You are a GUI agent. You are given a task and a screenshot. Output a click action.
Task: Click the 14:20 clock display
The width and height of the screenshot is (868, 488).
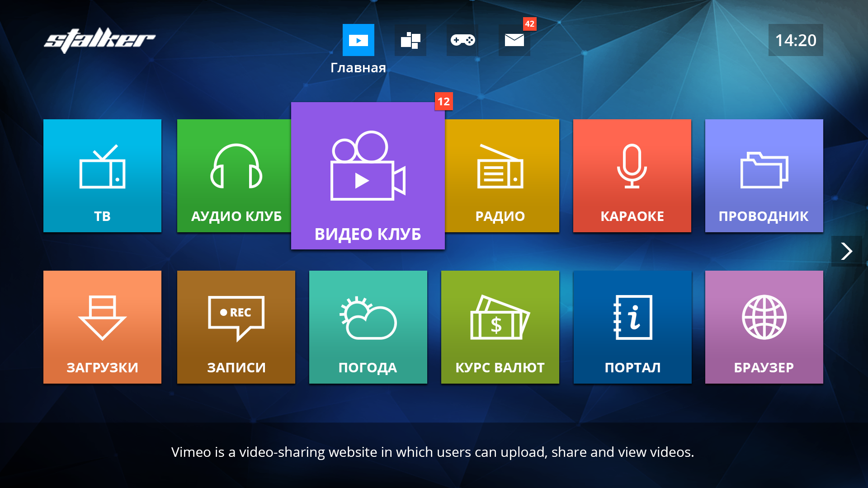tap(795, 40)
